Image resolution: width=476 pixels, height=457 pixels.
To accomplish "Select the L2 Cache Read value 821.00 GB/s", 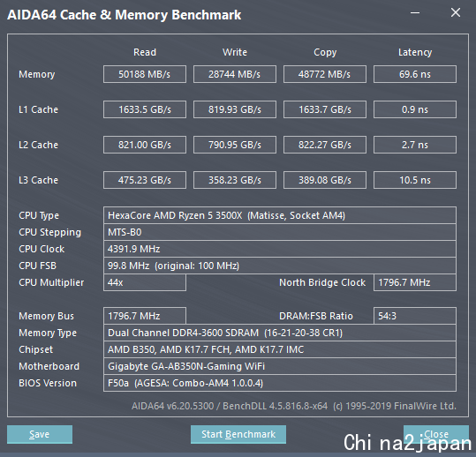I will coord(145,145).
